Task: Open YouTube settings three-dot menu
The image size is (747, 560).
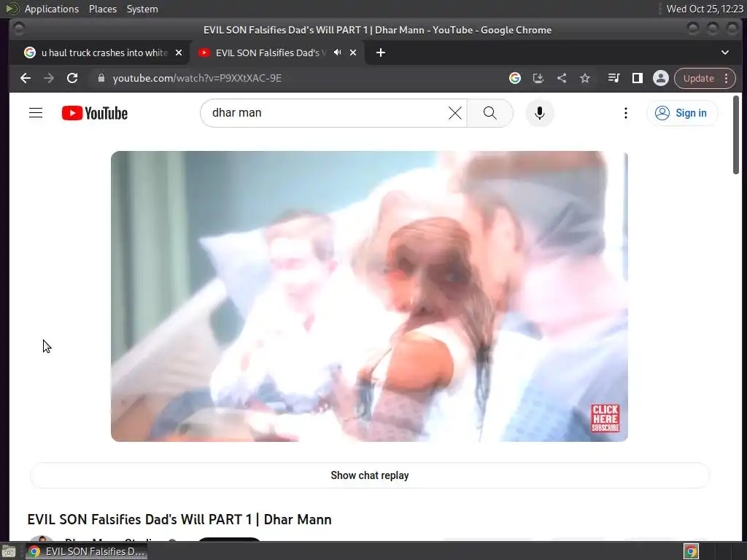Action: [x=625, y=113]
